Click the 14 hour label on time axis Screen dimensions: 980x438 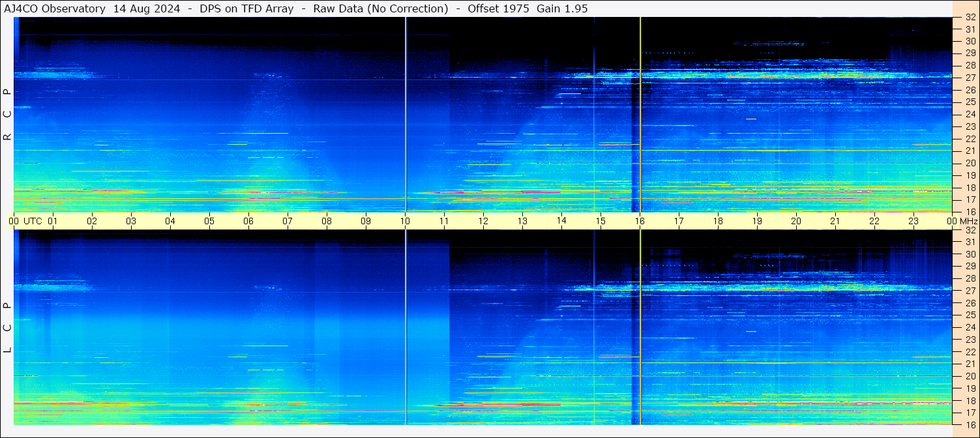tap(561, 221)
